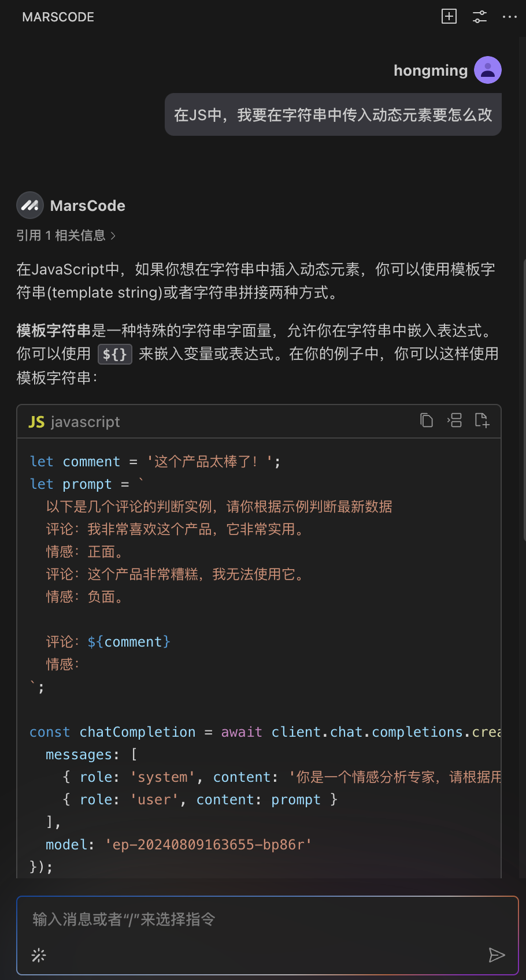Open the more options ellipsis menu
This screenshot has height=980, width=526.
[x=510, y=17]
